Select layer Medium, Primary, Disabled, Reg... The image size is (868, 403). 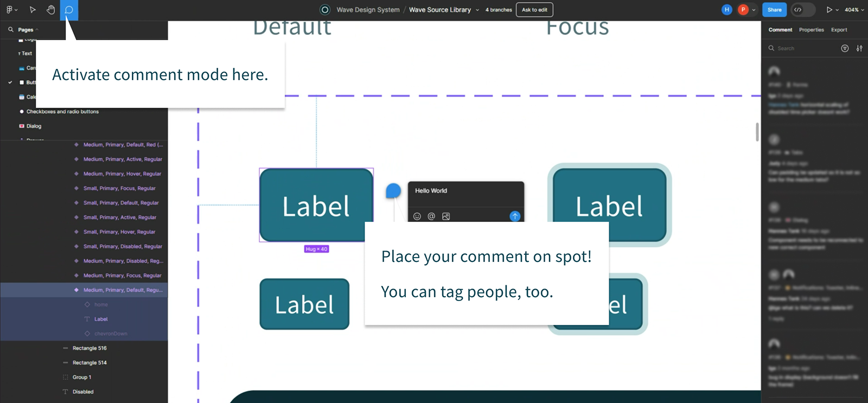pyautogui.click(x=123, y=261)
